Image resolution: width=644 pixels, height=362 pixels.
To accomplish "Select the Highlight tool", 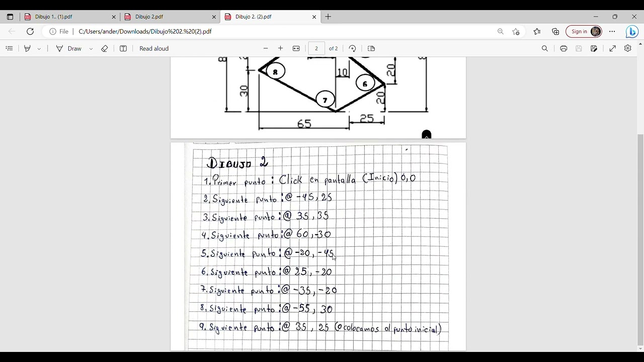I will click(27, 48).
